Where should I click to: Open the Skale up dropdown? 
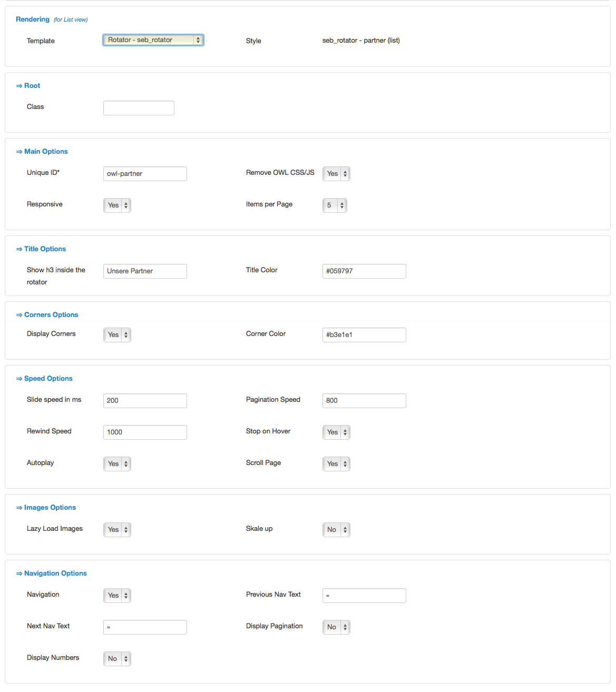(336, 530)
